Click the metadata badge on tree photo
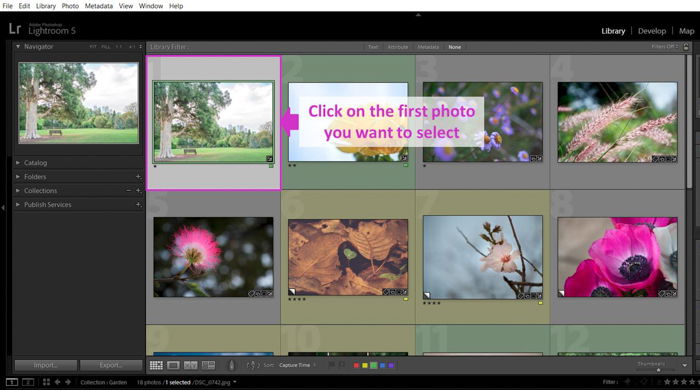This screenshot has height=390, width=700. pyautogui.click(x=269, y=158)
